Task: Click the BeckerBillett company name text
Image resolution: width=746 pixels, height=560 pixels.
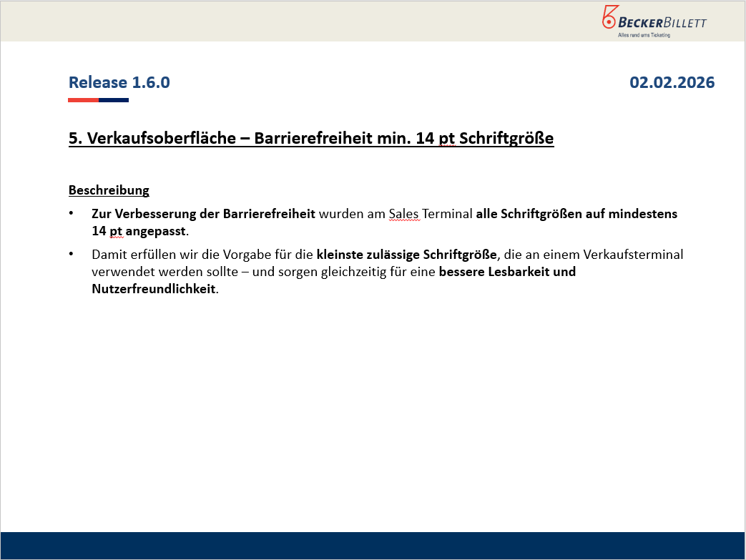Action: point(662,22)
